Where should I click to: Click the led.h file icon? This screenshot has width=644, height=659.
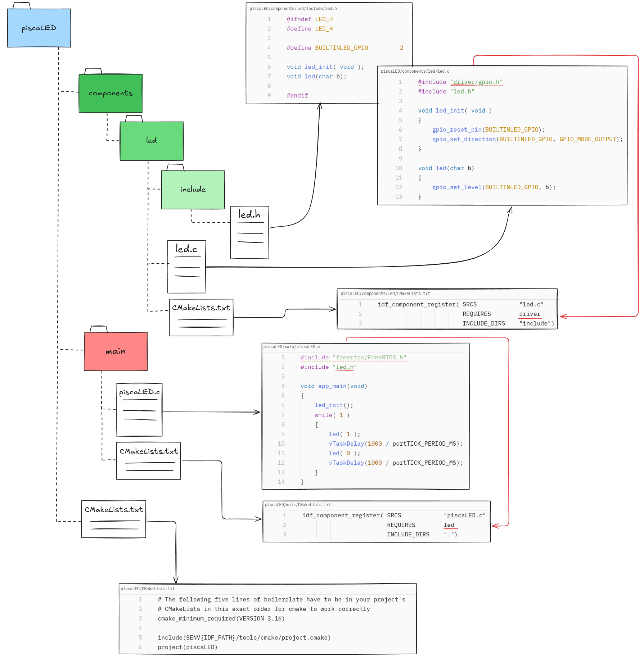click(249, 232)
